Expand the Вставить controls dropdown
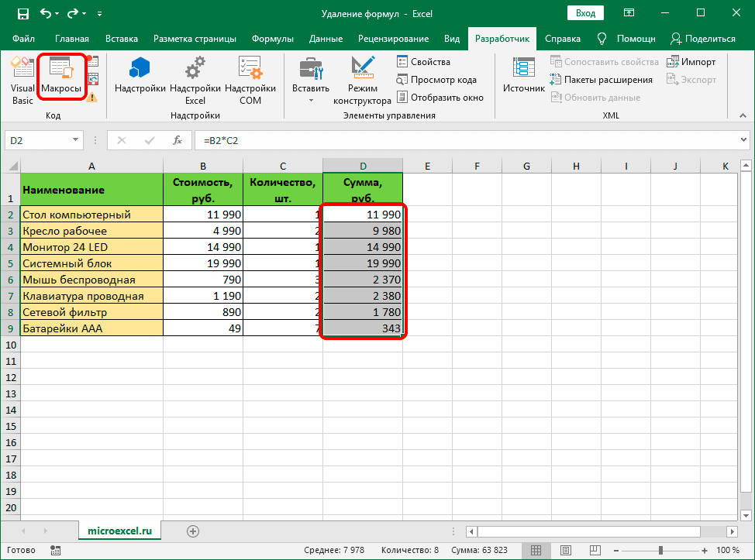This screenshot has height=560, width=755. [310, 101]
